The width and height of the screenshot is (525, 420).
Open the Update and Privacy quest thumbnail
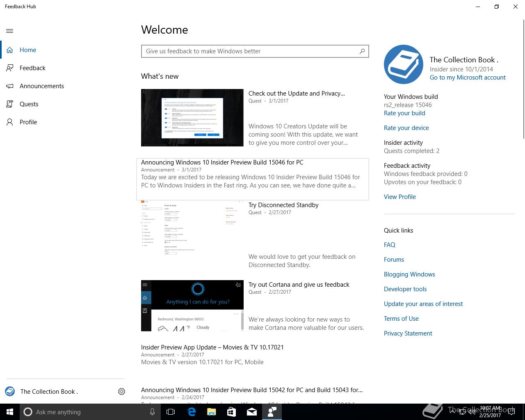[x=192, y=118]
